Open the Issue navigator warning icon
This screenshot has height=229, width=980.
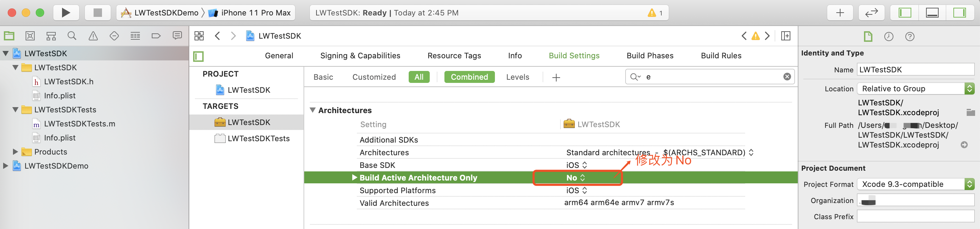[93, 36]
